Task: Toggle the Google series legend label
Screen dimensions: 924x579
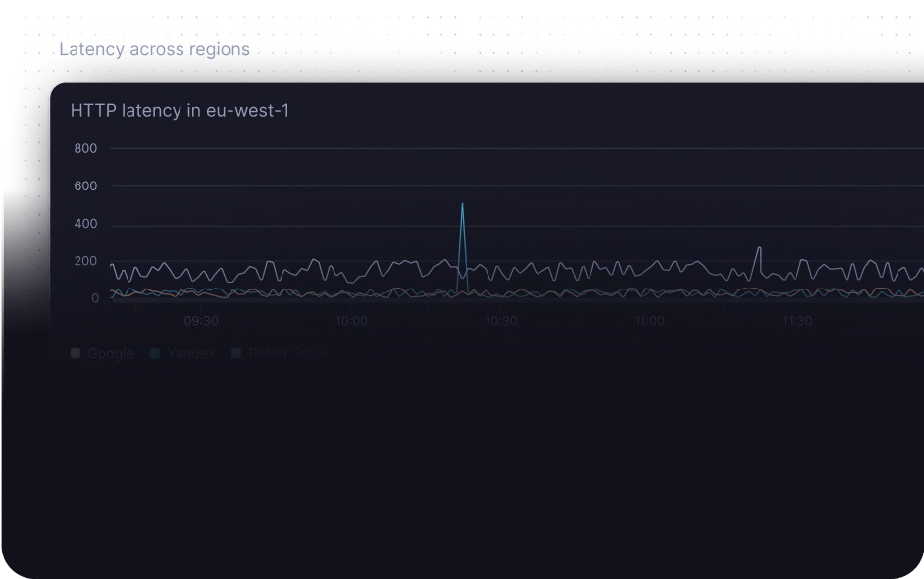Action: point(110,353)
